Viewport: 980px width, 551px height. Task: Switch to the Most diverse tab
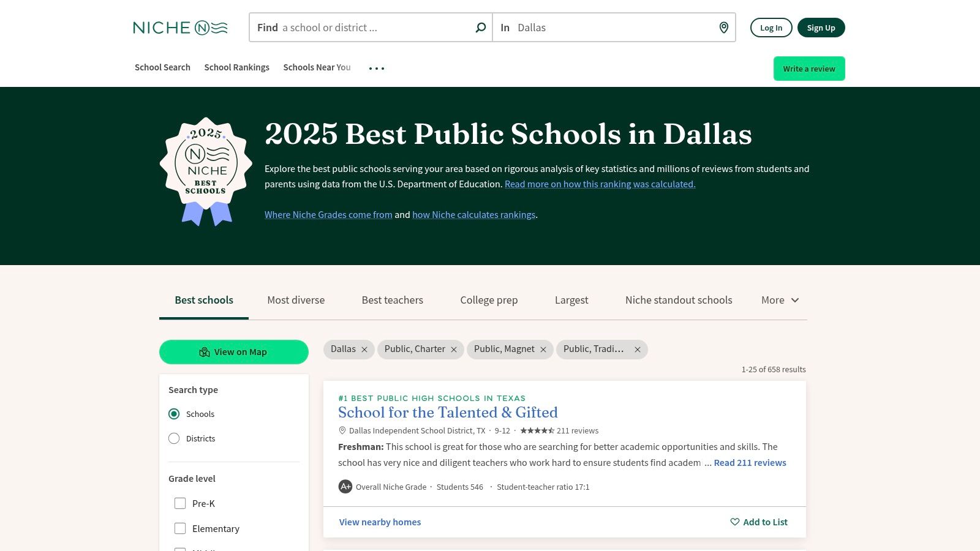coord(296,300)
